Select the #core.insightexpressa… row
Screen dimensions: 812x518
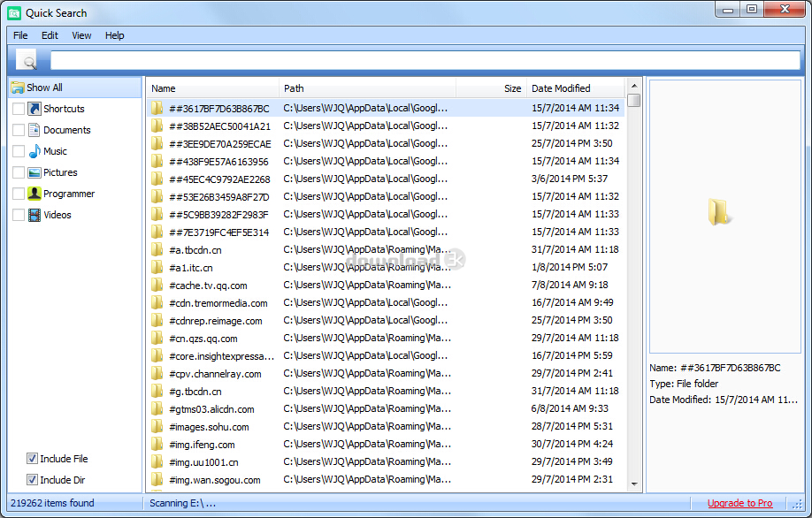coord(386,356)
